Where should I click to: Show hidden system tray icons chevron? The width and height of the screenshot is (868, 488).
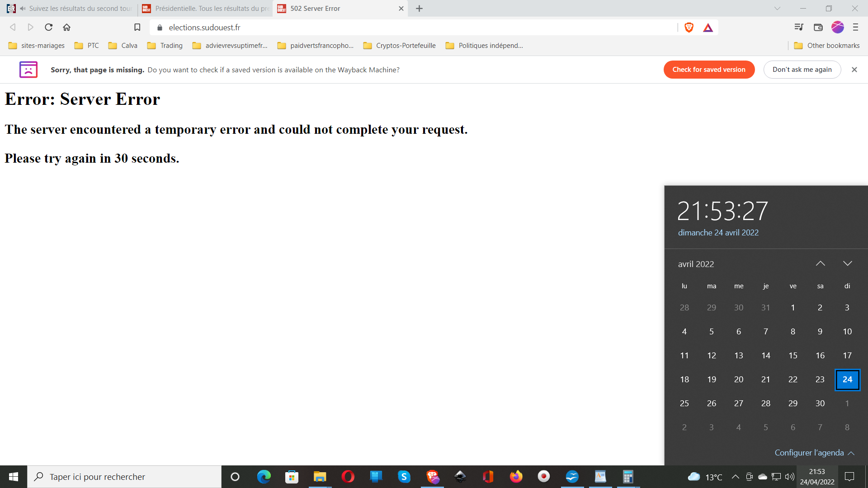[736, 477]
